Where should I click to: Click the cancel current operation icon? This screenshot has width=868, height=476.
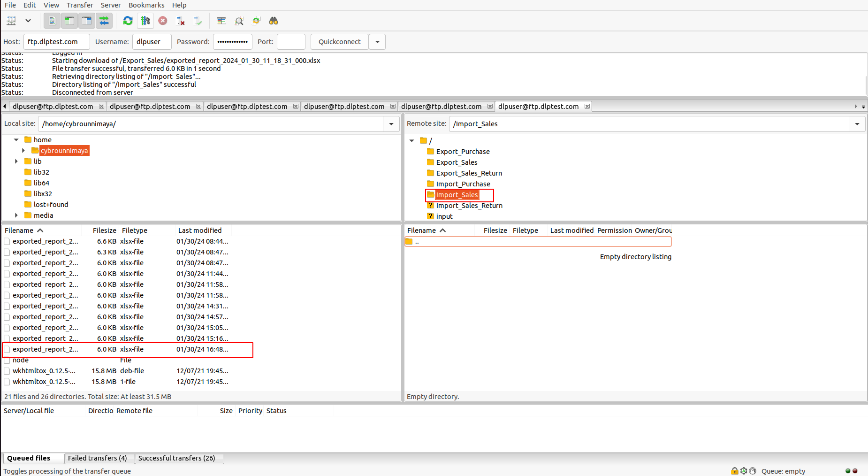163,21
